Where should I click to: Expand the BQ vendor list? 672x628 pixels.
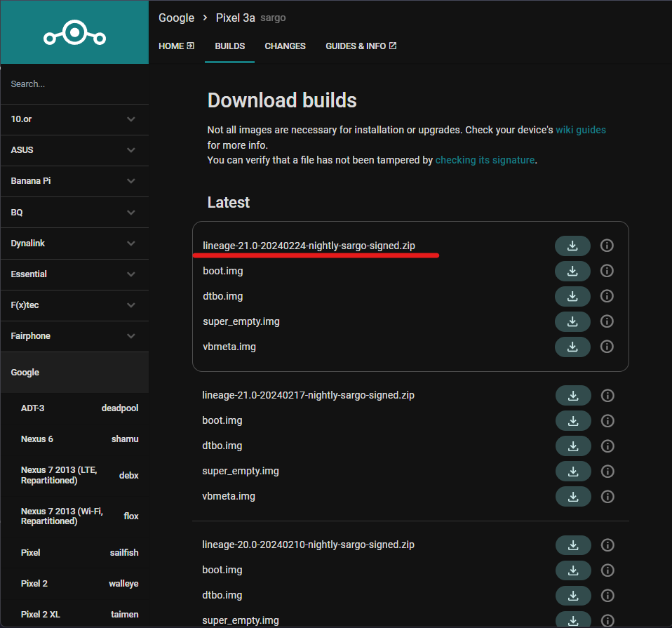[x=74, y=212]
